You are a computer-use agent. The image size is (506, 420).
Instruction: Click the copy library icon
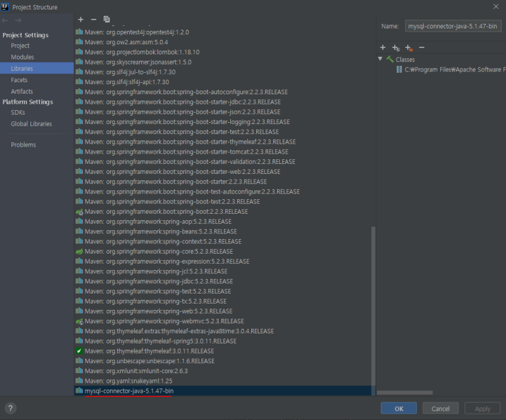[106, 20]
